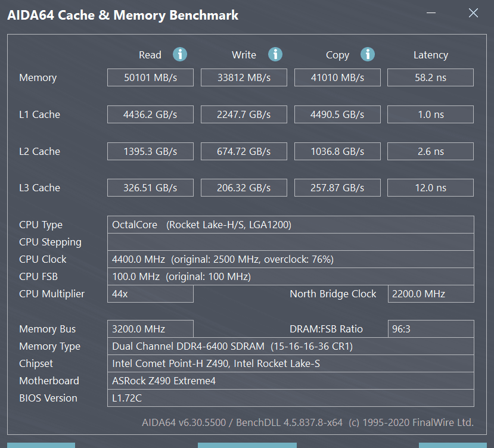Select L2 Cache read 1395.3 GB/s

click(x=150, y=151)
